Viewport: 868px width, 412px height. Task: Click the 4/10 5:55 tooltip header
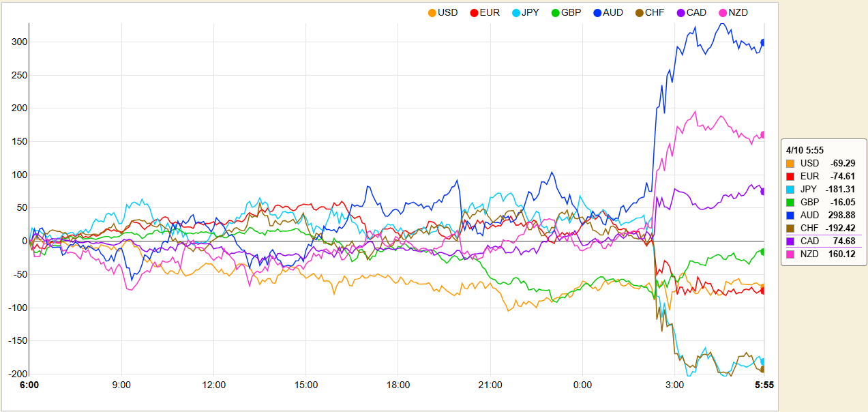pyautogui.click(x=805, y=149)
